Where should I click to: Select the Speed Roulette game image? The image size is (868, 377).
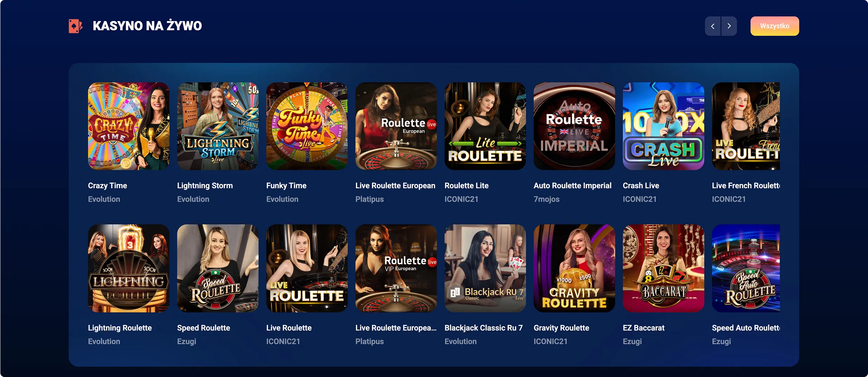click(x=218, y=268)
